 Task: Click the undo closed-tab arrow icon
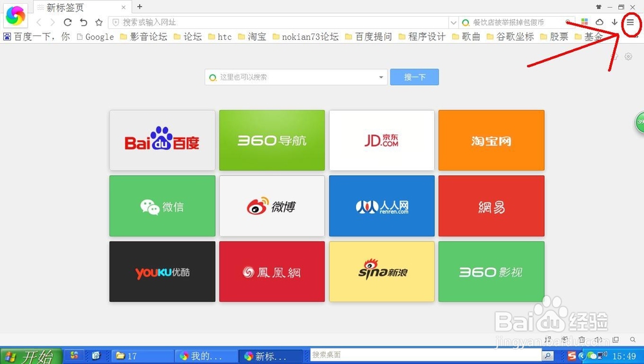(83, 22)
